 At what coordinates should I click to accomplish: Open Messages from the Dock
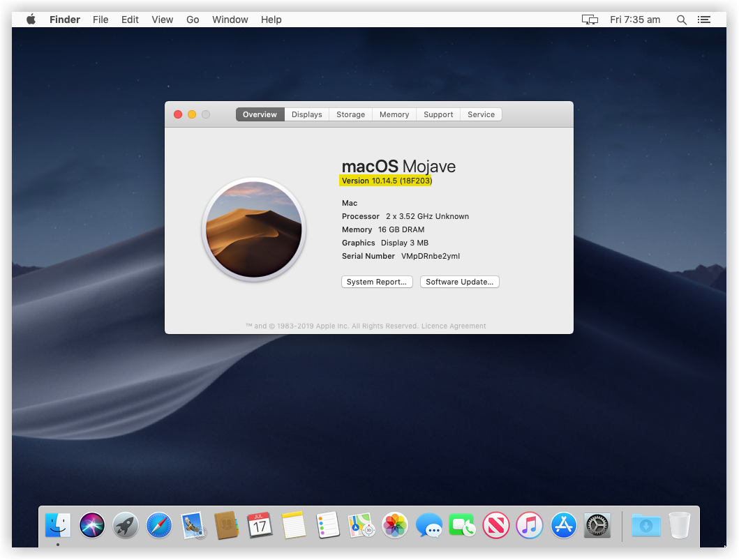429,525
